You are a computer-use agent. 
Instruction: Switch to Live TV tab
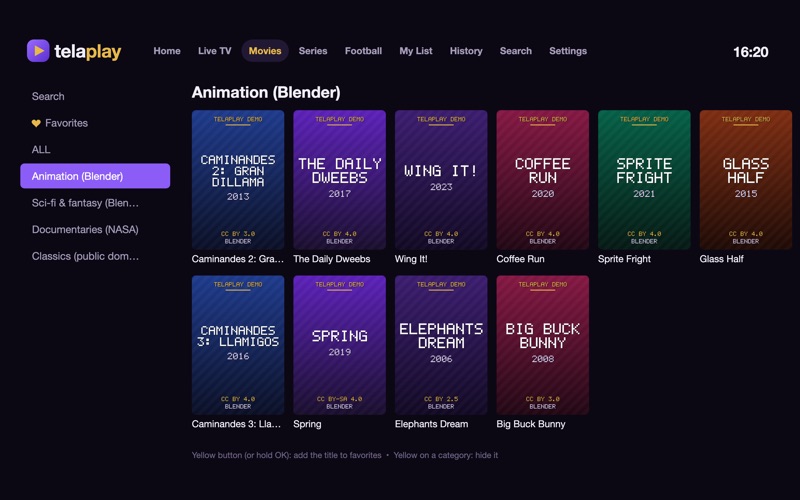(x=214, y=51)
